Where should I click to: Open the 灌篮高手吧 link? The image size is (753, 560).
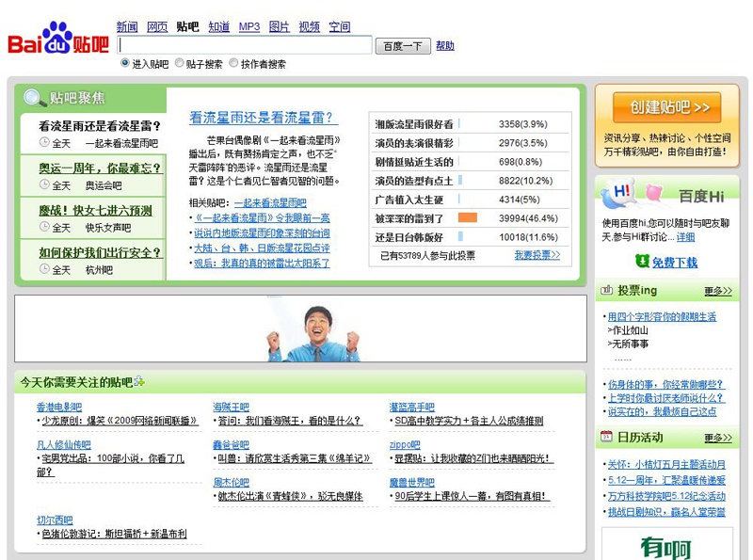pos(411,408)
